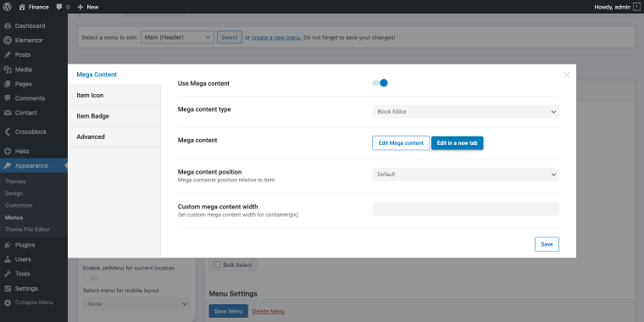Switch to the Item Badge tab
The image size is (644, 322).
(114, 116)
